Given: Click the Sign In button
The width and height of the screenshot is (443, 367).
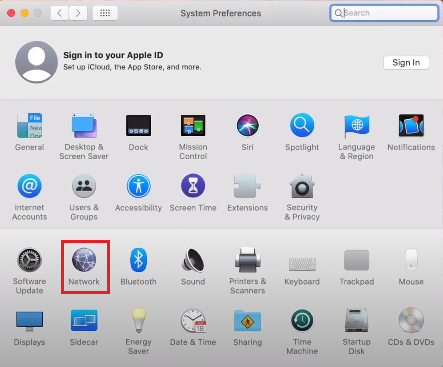Looking at the screenshot, I should [x=406, y=62].
